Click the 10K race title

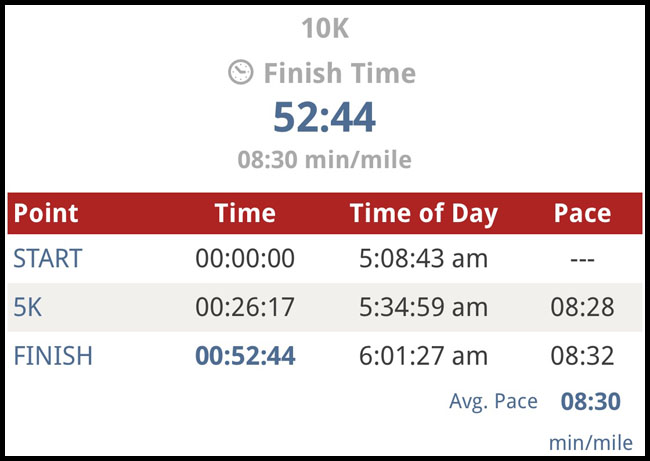324,28
